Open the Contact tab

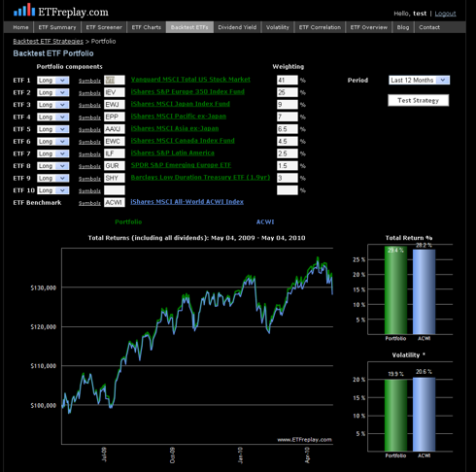[429, 27]
